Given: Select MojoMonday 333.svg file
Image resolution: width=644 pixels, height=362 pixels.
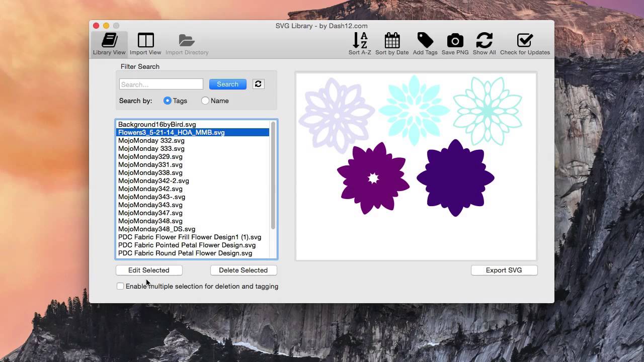Looking at the screenshot, I should pyautogui.click(x=193, y=148).
